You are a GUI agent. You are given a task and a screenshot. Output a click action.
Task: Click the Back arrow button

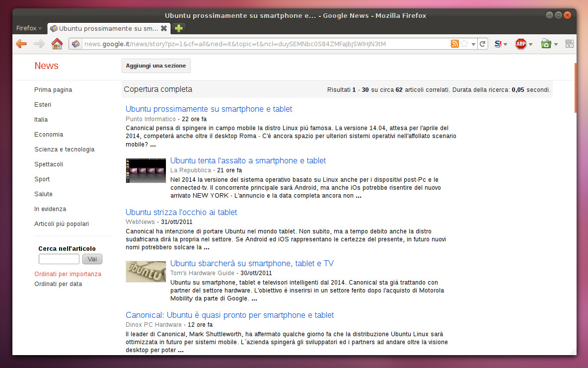21,44
